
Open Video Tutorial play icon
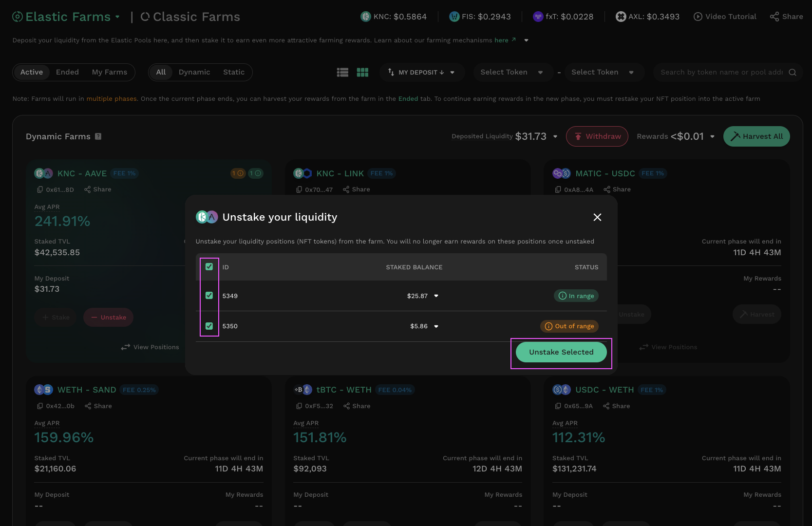coord(698,17)
